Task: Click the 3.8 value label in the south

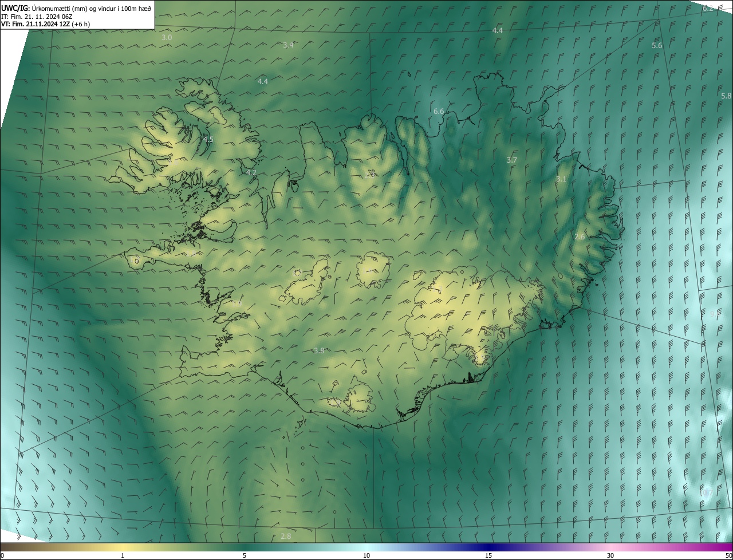Action: click(319, 350)
